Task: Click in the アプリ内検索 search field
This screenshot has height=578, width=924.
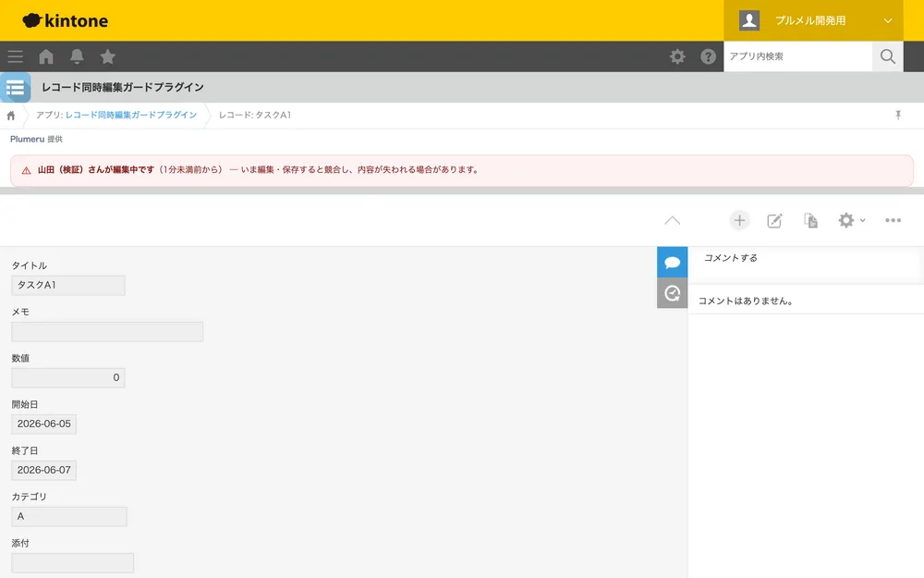Action: (x=798, y=56)
